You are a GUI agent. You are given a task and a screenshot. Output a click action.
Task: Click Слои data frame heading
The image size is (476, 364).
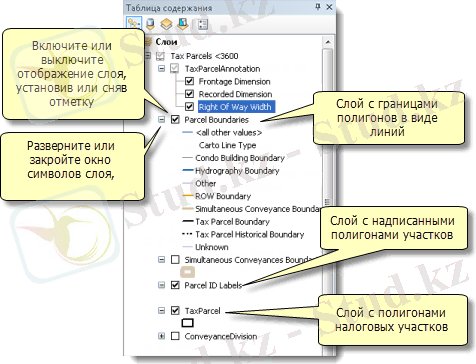(166, 42)
